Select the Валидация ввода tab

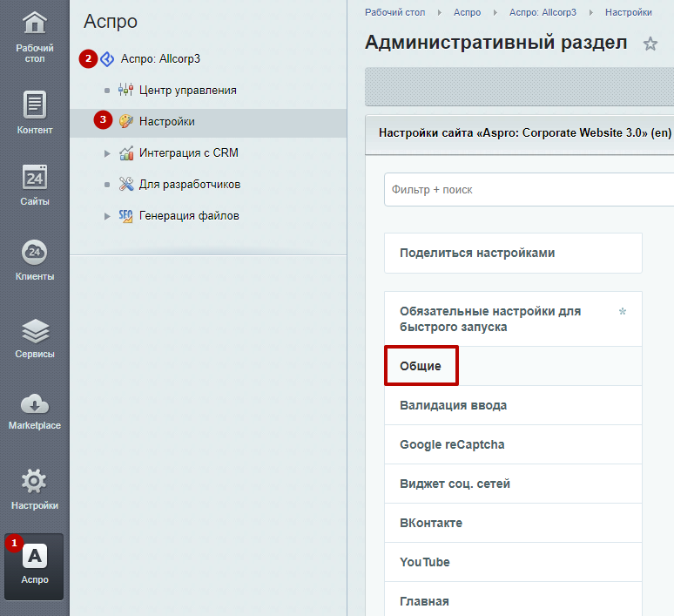513,406
